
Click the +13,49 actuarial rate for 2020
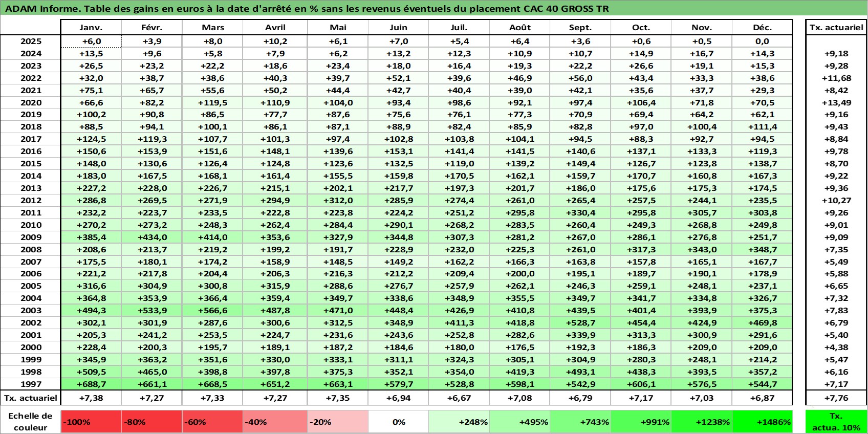[836, 102]
